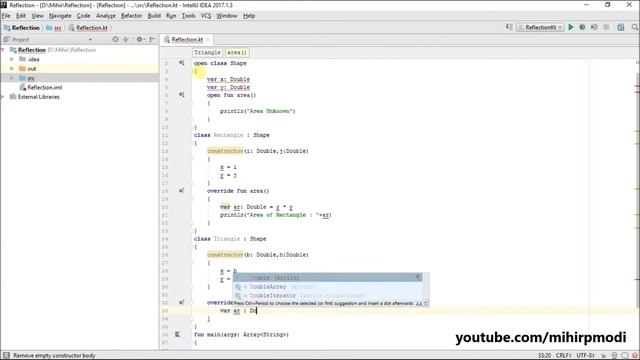Click 33:20 cursor position in status bar
The image size is (640, 360).
tap(544, 356)
